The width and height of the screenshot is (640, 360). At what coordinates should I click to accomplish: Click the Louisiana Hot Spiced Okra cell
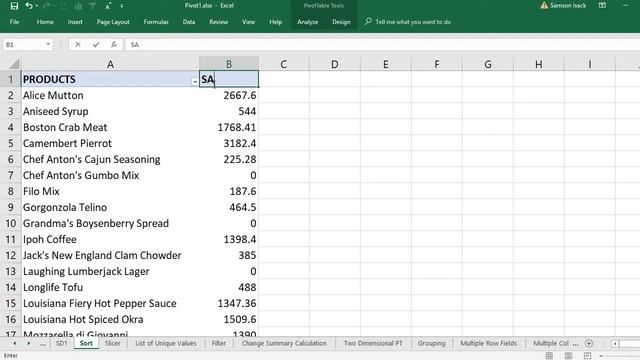click(110, 319)
